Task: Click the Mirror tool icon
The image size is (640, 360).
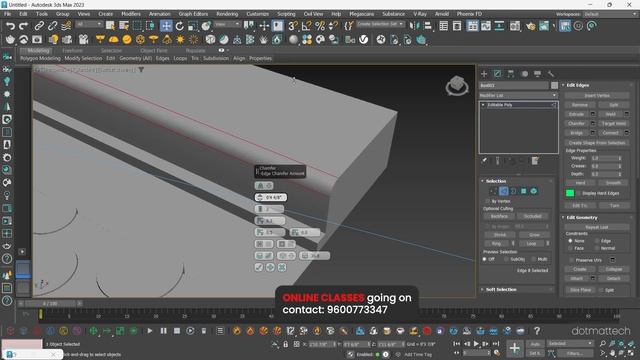Action: tap(414, 26)
